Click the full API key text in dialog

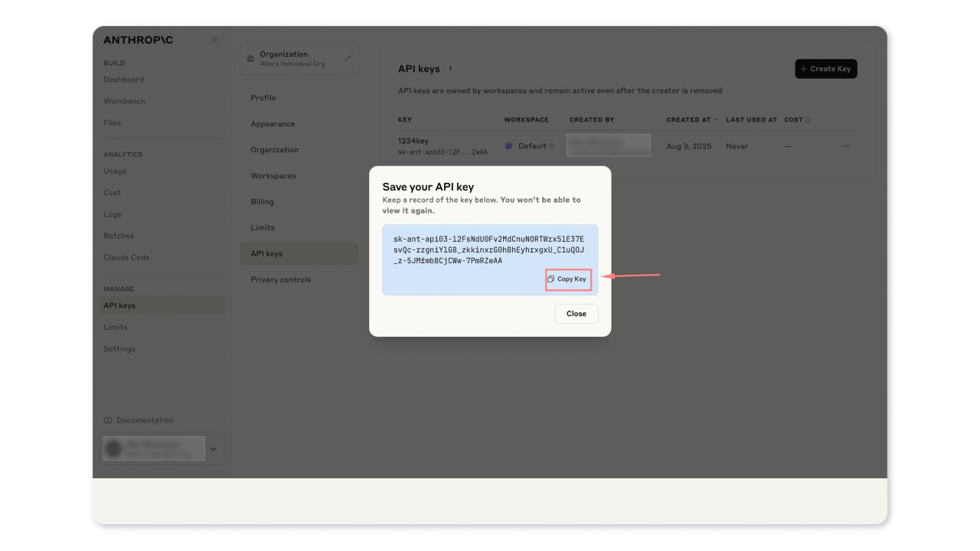(489, 250)
